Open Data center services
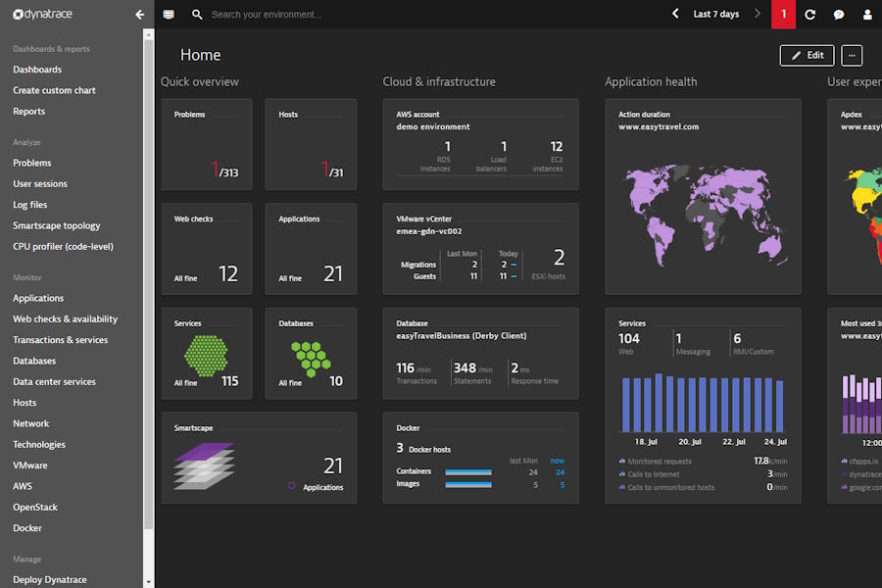This screenshot has height=588, width=882. (54, 381)
